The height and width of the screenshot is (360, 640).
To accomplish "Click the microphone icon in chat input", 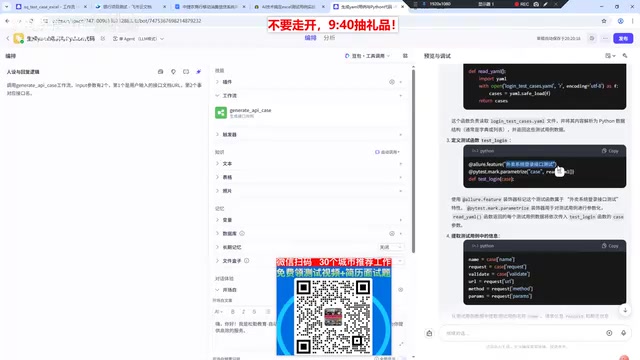I will 623,333.
